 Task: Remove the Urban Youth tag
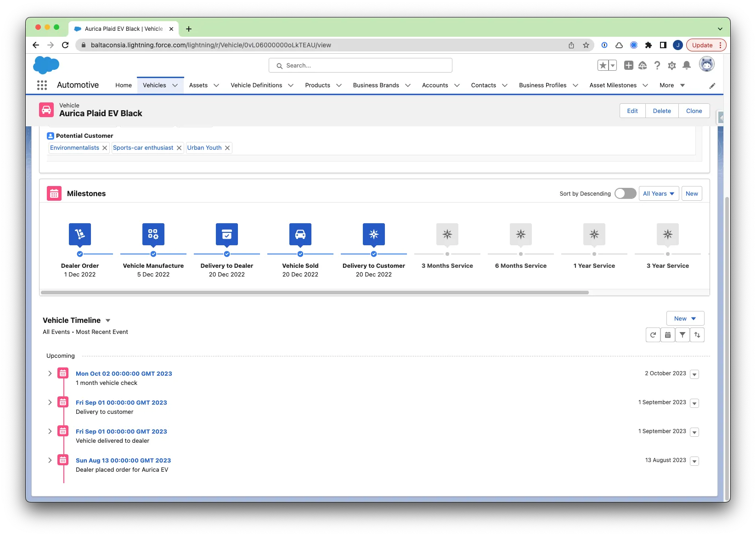pyautogui.click(x=227, y=148)
